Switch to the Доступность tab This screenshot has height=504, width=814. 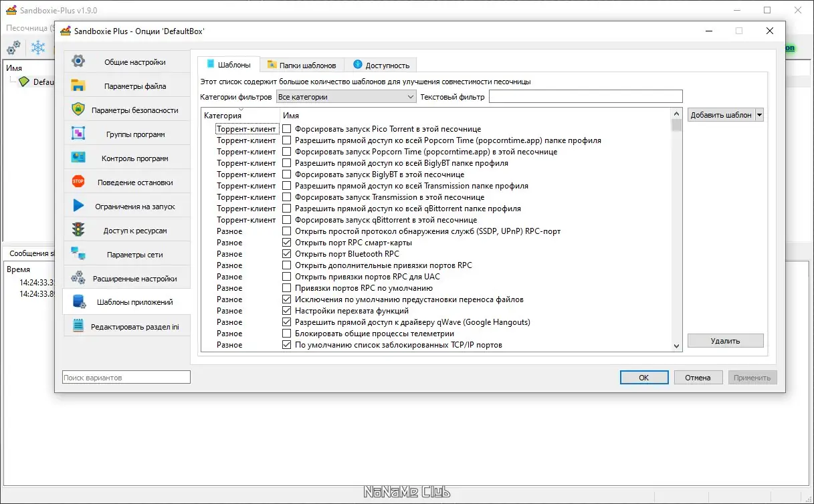coord(381,65)
